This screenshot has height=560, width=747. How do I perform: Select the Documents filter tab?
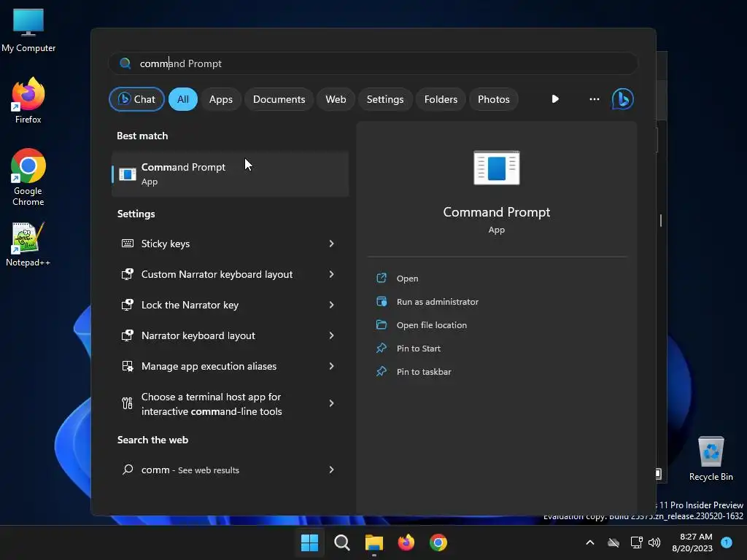[279, 99]
